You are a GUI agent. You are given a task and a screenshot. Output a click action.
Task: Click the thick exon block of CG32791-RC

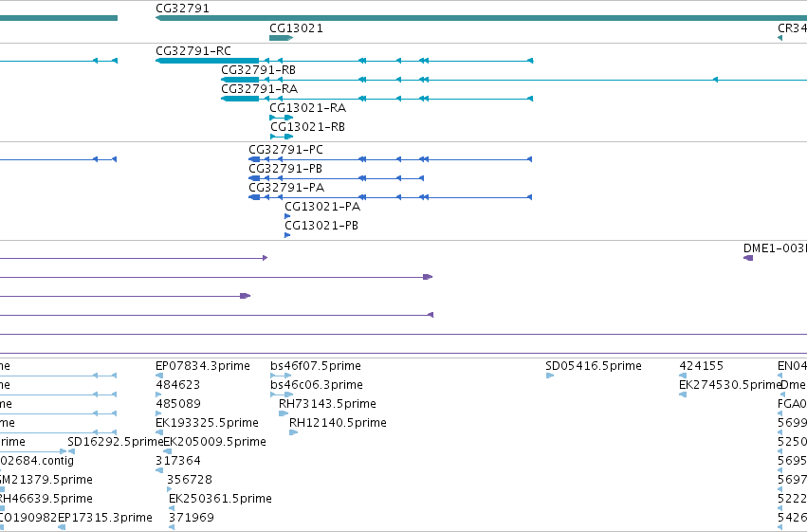coord(207,61)
